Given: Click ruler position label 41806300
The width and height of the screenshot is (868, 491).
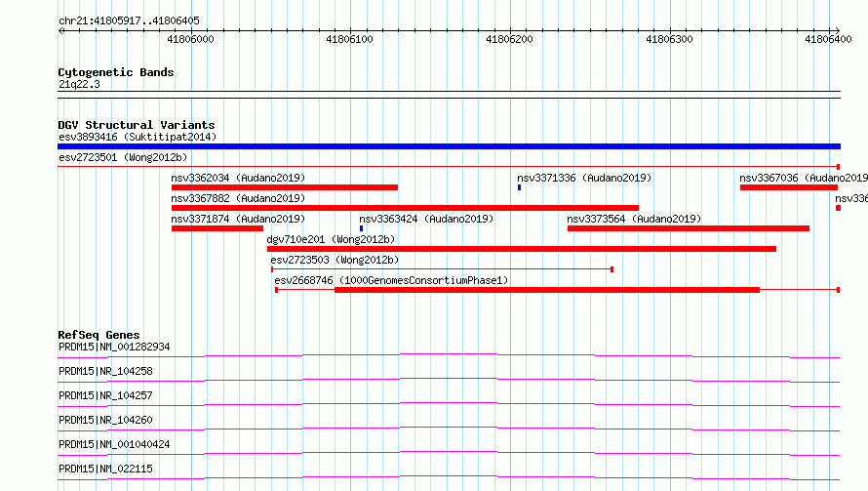Looking at the screenshot, I should (669, 39).
